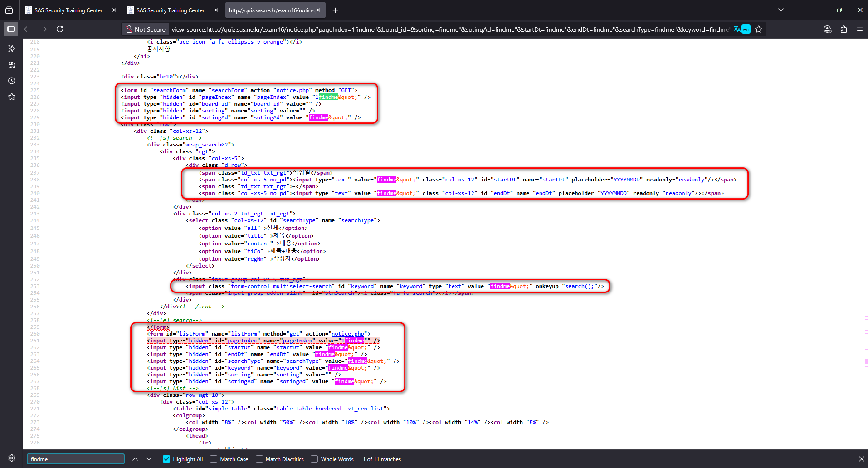Viewport: 868px width, 468px height.
Task: Click the Not Secure site info button
Action: click(145, 29)
